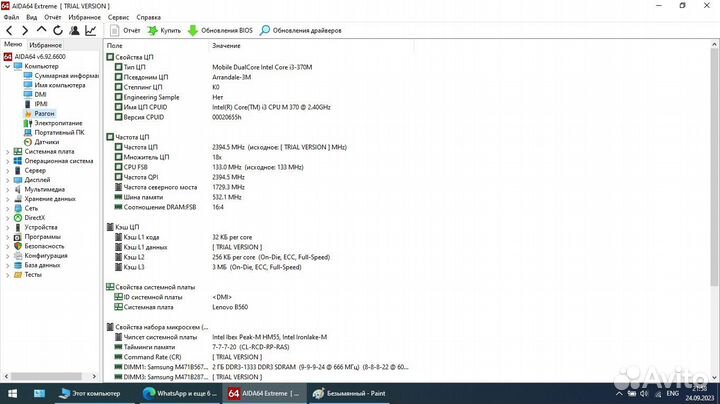Select the IPMI tree item
This screenshot has width=720, height=404.
[36, 104]
